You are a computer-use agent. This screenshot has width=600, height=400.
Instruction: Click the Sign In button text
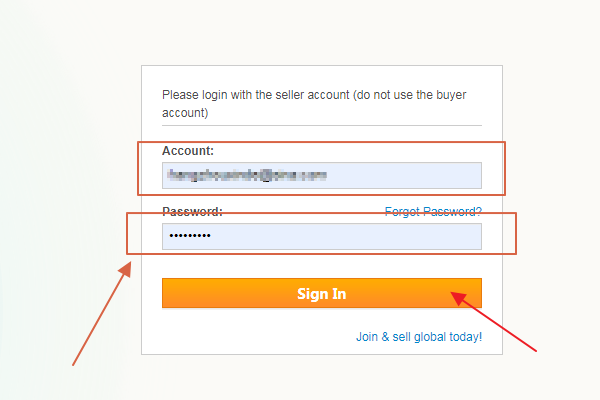coord(322,294)
